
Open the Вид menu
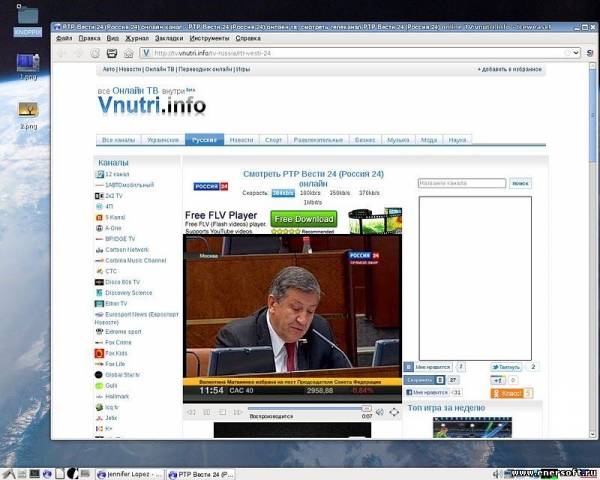click(112, 38)
